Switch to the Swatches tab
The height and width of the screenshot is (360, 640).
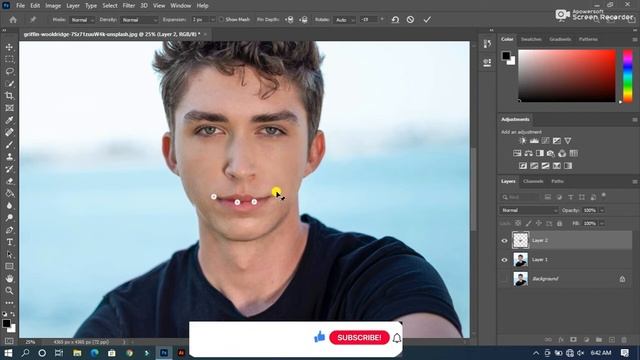click(531, 40)
